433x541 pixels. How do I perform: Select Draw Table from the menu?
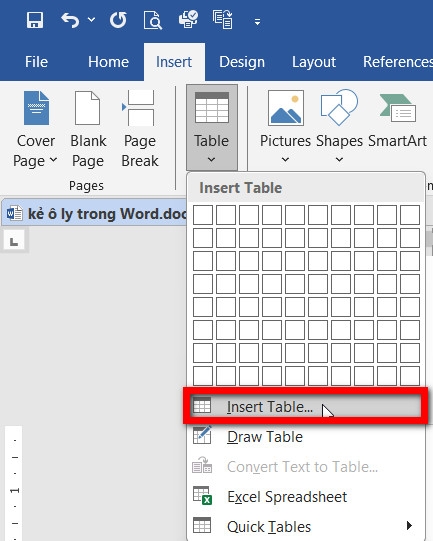[x=306, y=437]
